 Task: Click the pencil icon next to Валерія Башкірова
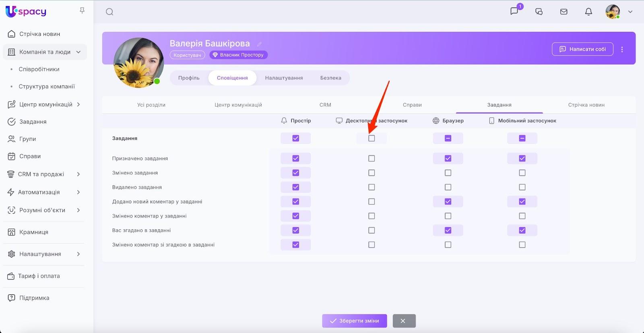point(260,44)
